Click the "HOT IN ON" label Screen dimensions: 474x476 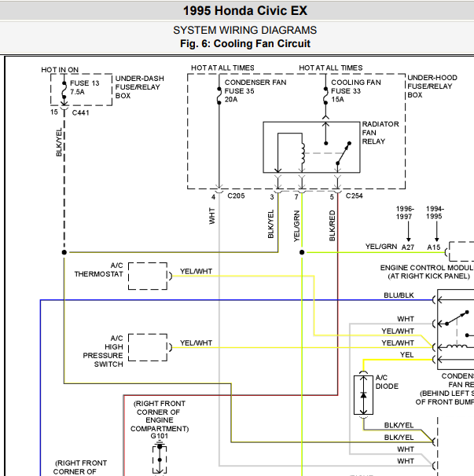60,70
